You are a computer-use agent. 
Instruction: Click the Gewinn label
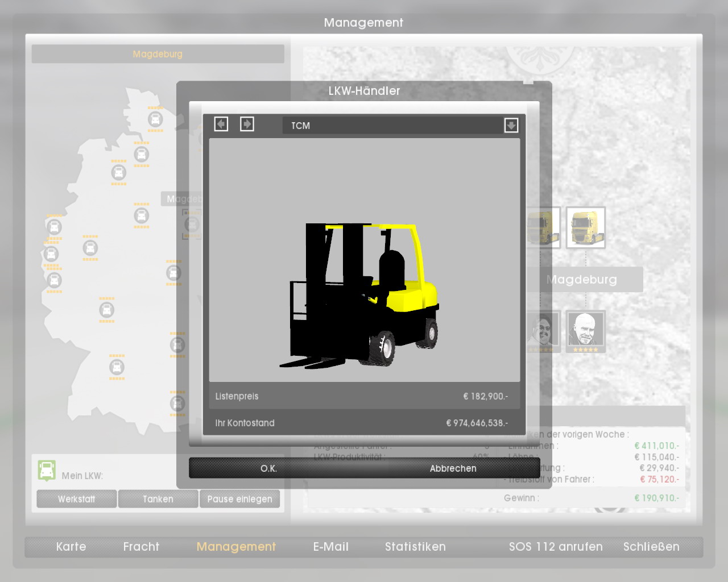coord(522,498)
